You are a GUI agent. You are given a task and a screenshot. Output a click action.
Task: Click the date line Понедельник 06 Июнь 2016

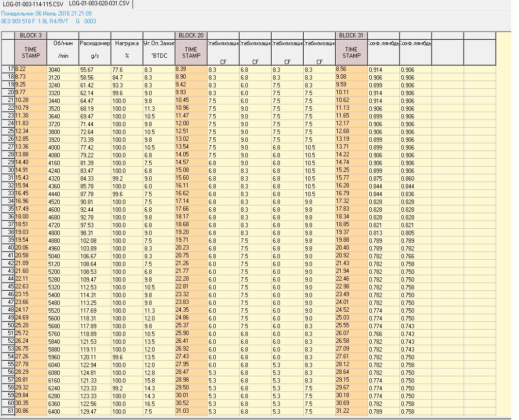(46, 14)
